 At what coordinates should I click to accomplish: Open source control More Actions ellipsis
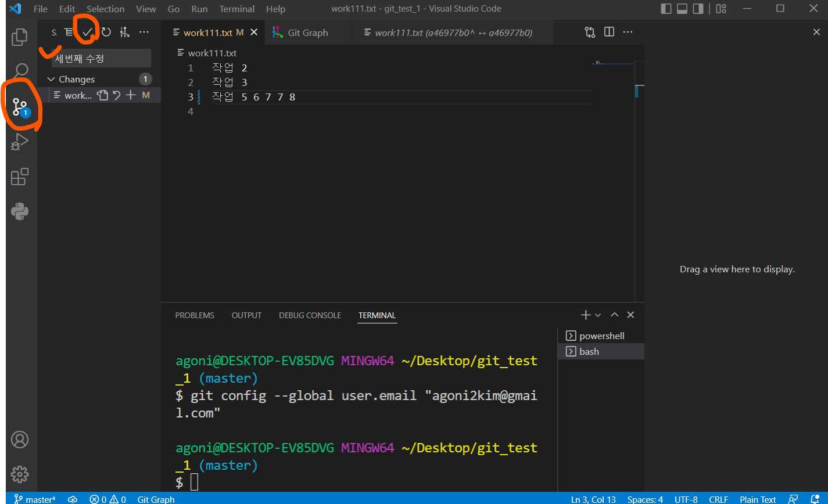(144, 33)
